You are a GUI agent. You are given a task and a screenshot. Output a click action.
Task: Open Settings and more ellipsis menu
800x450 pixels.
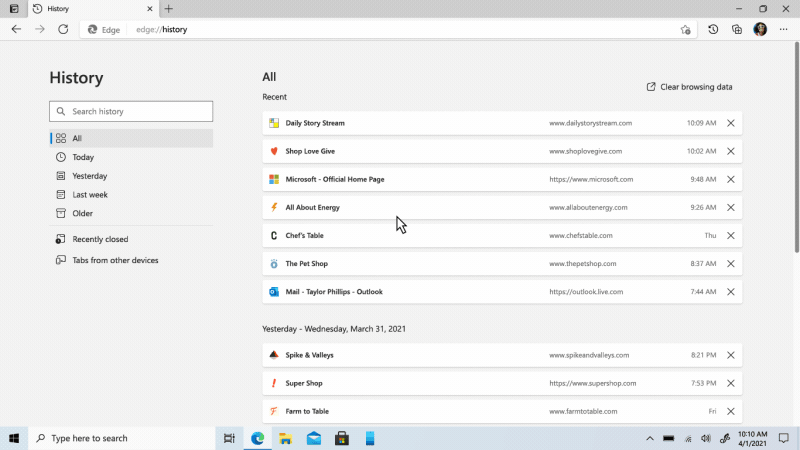coord(784,30)
